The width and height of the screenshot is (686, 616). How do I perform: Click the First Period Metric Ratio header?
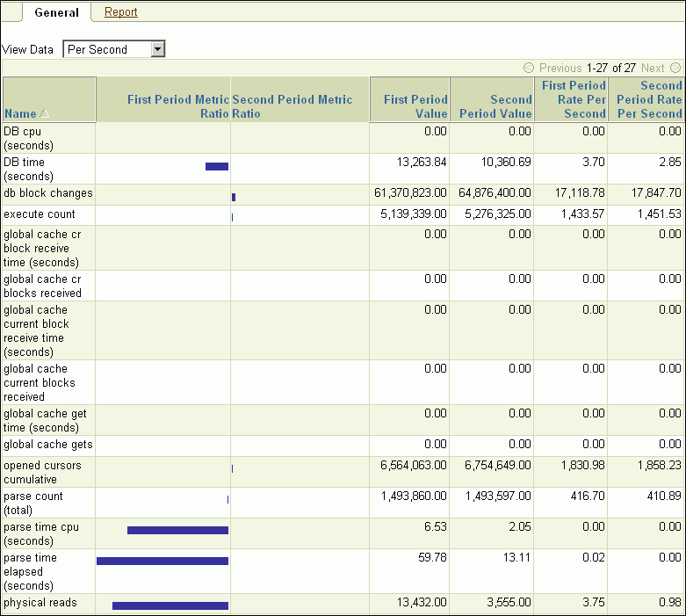click(177, 106)
